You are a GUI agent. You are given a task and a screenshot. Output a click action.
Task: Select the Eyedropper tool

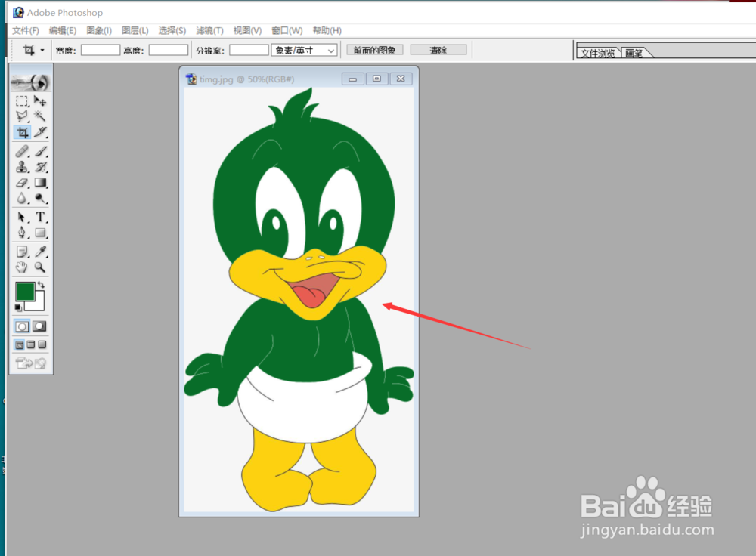click(x=41, y=252)
